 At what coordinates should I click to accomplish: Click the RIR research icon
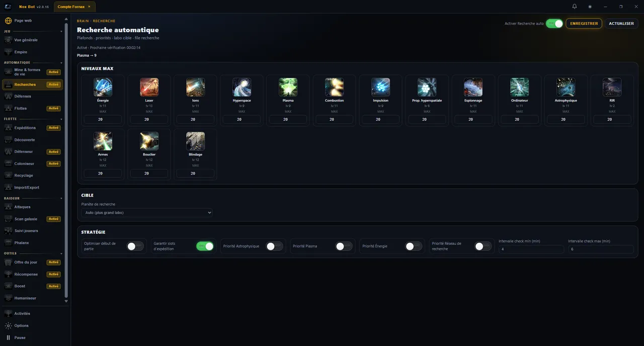tap(612, 87)
